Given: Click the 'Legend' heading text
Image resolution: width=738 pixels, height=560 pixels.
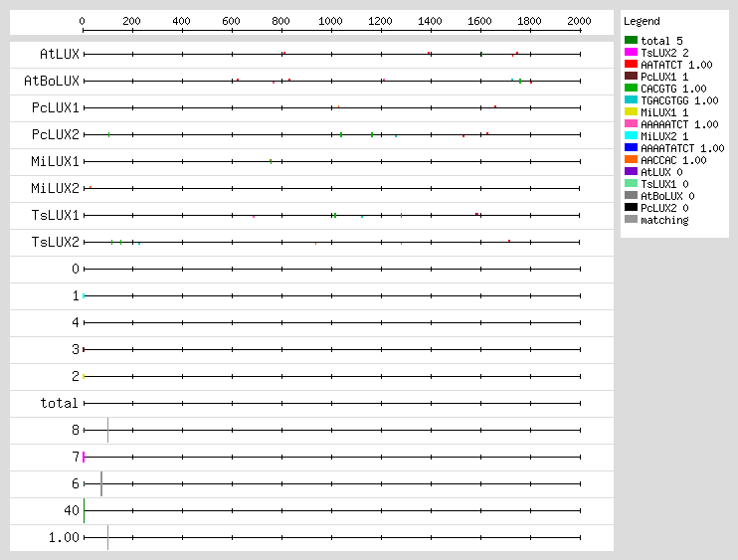Looking at the screenshot, I should coord(642,21).
